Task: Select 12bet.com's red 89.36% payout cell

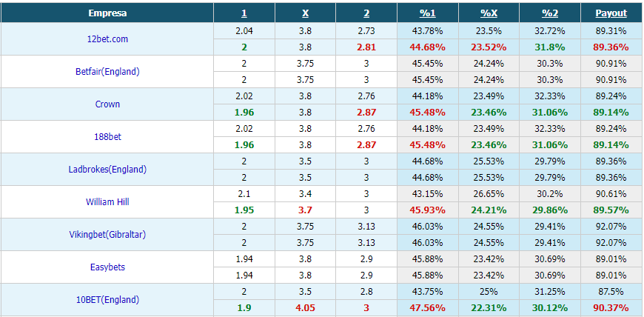Action: [611, 47]
